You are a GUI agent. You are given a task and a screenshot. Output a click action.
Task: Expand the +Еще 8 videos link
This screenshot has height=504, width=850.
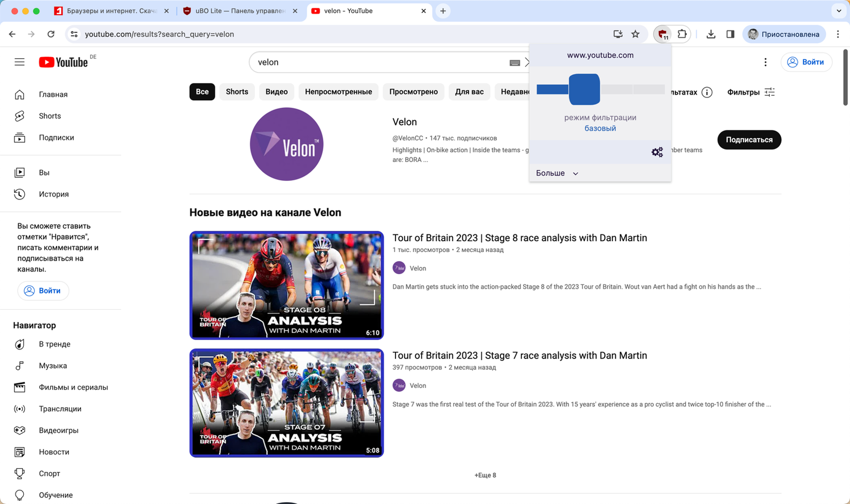485,475
